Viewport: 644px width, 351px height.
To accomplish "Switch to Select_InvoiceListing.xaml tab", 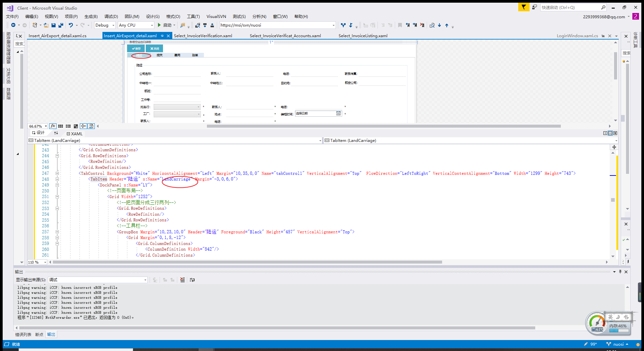I will tap(363, 36).
